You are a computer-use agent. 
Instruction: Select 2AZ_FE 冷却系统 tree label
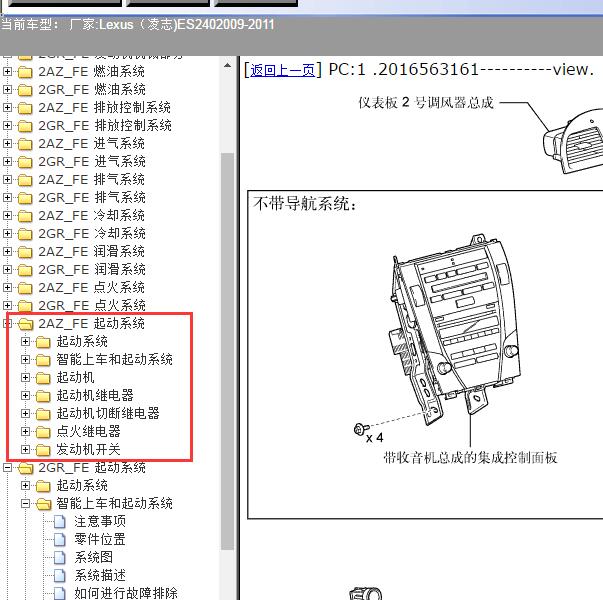(x=92, y=215)
